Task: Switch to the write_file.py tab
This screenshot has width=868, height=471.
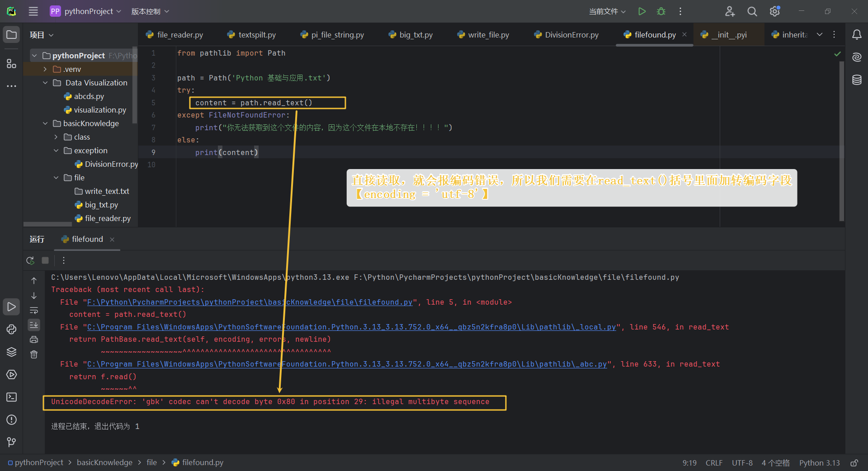Action: point(483,35)
